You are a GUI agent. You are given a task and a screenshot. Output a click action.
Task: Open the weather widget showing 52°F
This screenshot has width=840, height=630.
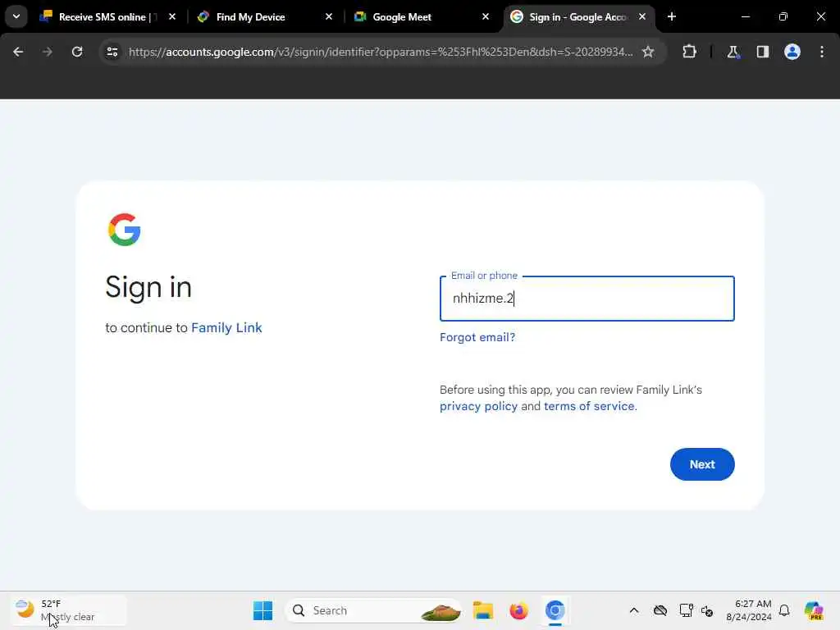pyautogui.click(x=69, y=610)
